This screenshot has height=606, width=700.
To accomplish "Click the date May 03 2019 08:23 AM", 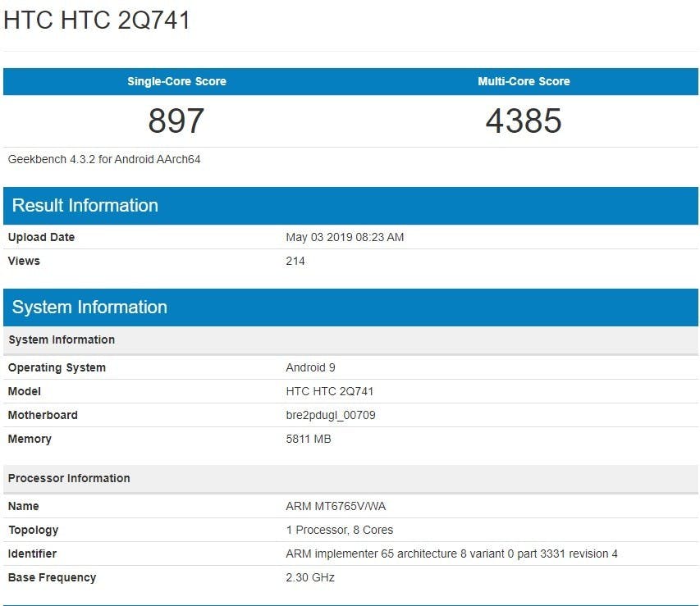I will click(345, 237).
